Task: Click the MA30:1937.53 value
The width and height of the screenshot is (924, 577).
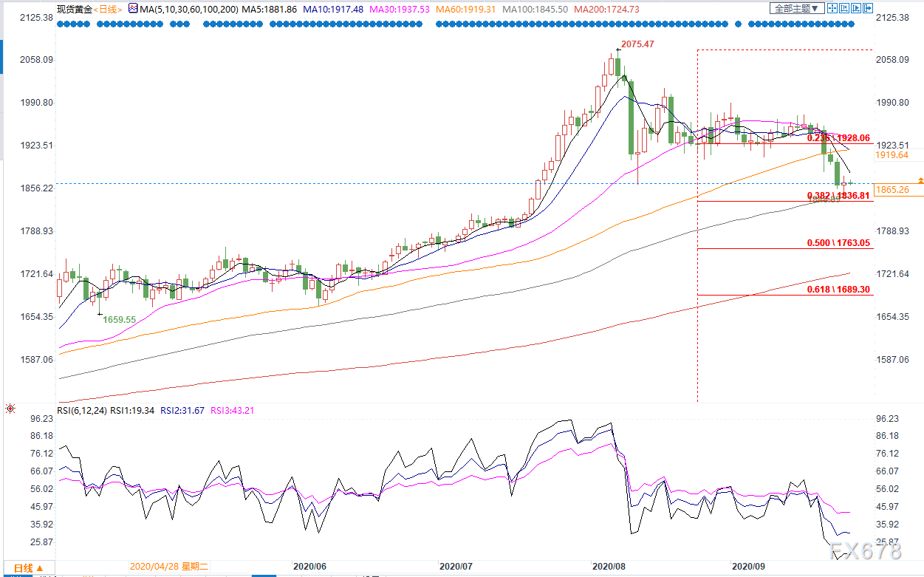Action: click(x=400, y=10)
